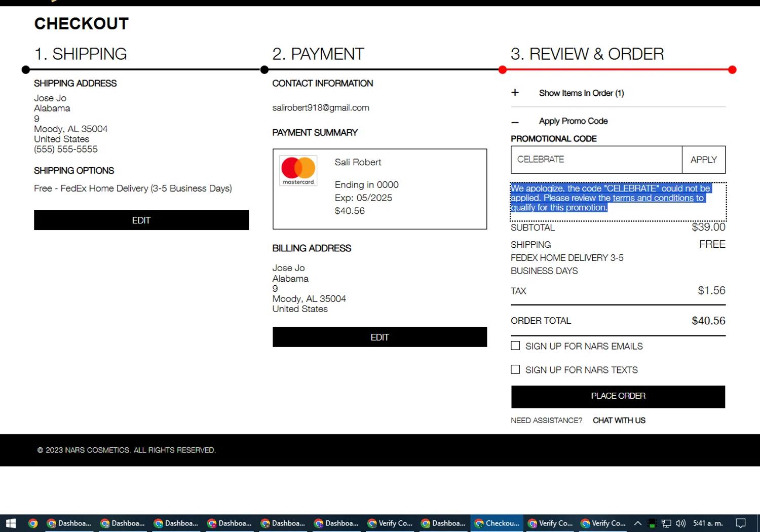The image size is (760, 532).
Task: Edit the payment and billing details
Action: 379,337
